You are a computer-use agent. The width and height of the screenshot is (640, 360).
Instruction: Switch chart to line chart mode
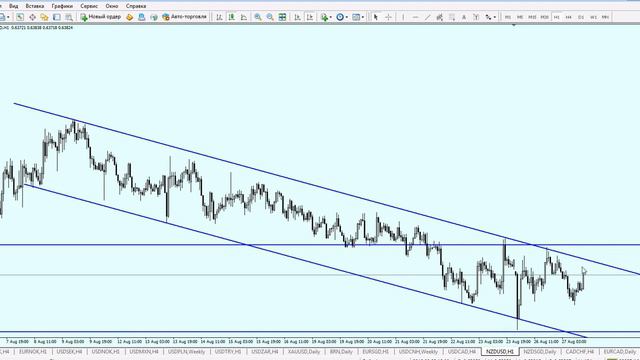pyautogui.click(x=244, y=17)
